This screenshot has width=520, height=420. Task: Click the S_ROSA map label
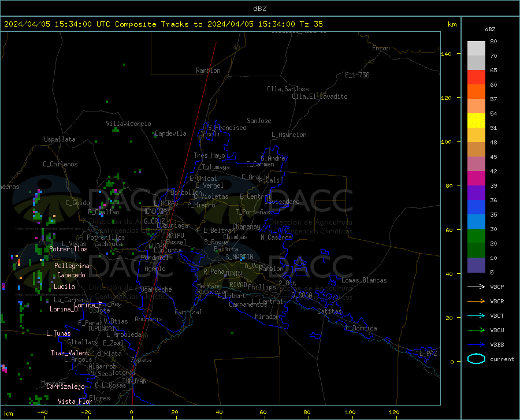302,295
